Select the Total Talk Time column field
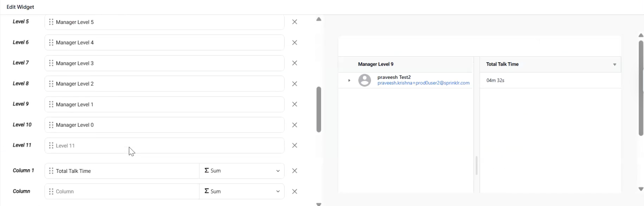Screen dimensions: 644x206 pyautogui.click(x=122, y=171)
